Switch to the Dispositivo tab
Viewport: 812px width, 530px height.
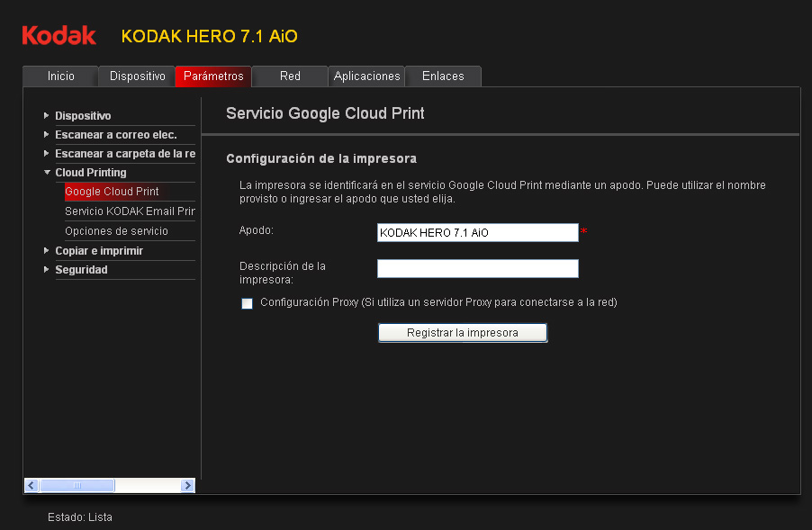[137, 76]
